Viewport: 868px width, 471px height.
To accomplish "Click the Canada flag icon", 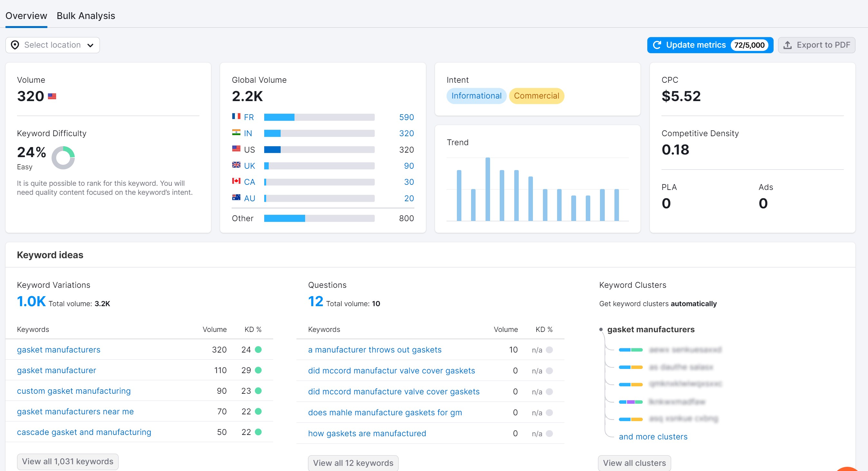I will [236, 181].
